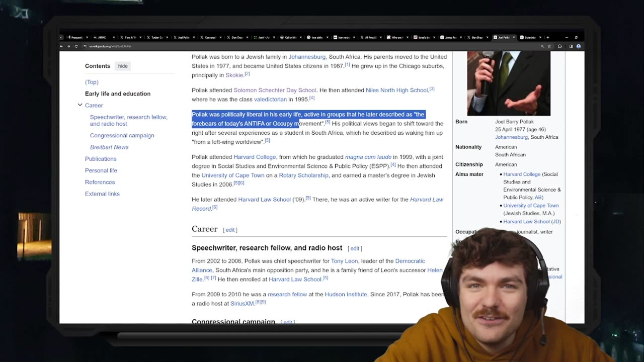Open the research fellow link

(287, 295)
